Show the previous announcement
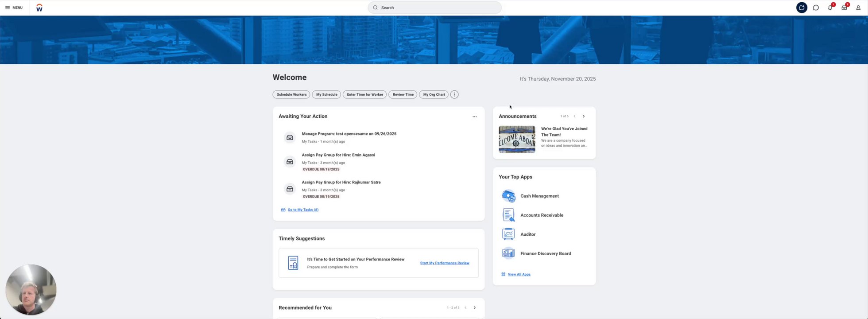This screenshot has height=319, width=868. click(x=574, y=116)
